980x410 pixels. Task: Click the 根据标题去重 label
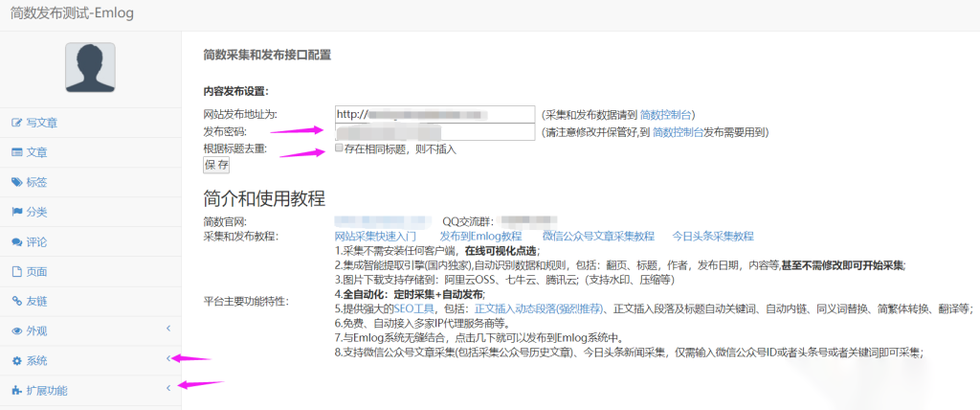235,149
